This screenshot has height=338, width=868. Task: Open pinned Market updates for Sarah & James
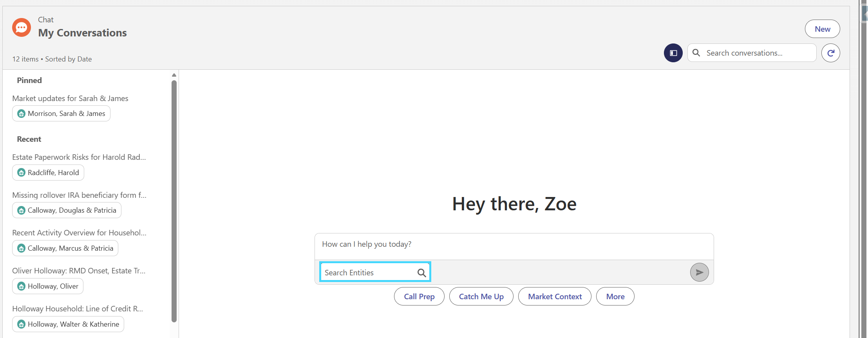[x=71, y=98]
